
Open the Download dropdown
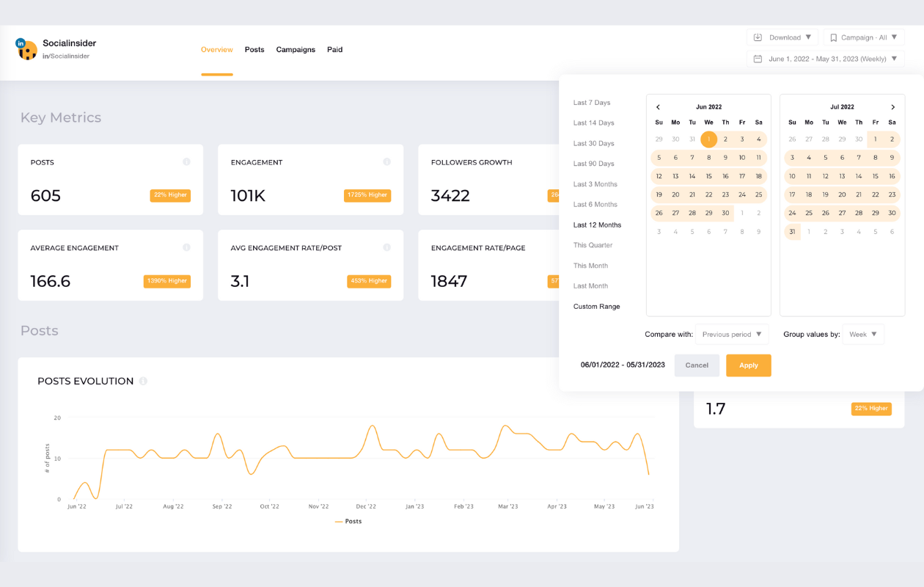(x=782, y=37)
